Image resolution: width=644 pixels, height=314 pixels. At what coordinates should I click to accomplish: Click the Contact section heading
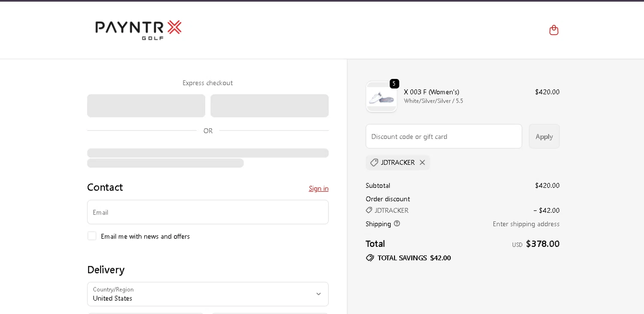pos(105,187)
